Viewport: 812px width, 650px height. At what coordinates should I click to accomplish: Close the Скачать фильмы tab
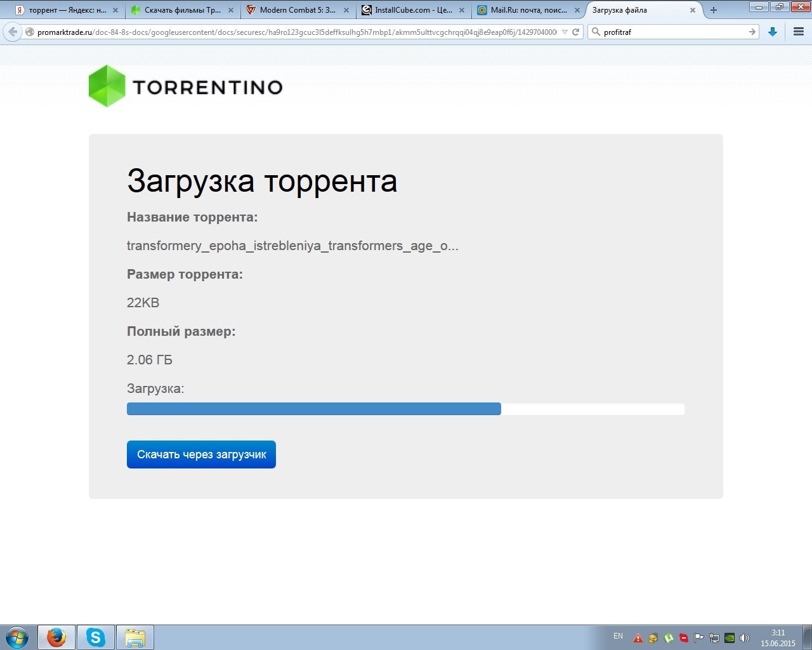(230, 10)
